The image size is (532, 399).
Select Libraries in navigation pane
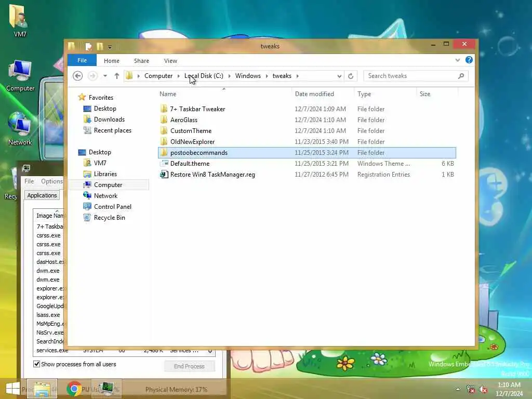(x=105, y=174)
